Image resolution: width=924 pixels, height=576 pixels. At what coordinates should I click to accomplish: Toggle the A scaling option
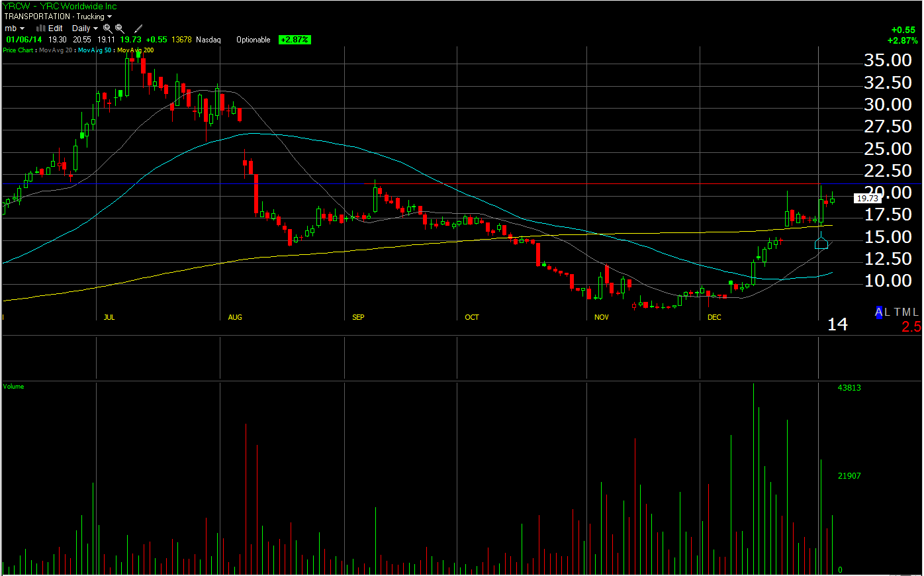(x=879, y=312)
